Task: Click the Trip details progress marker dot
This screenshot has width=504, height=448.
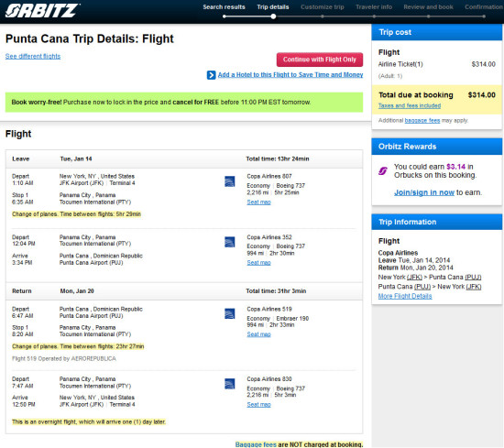Action: (273, 16)
